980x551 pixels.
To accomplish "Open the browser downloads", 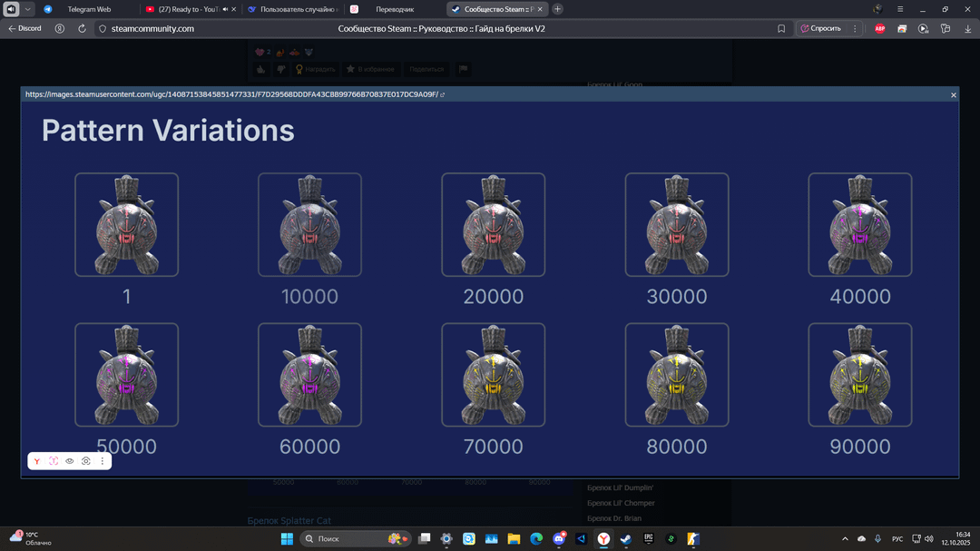I will point(967,29).
